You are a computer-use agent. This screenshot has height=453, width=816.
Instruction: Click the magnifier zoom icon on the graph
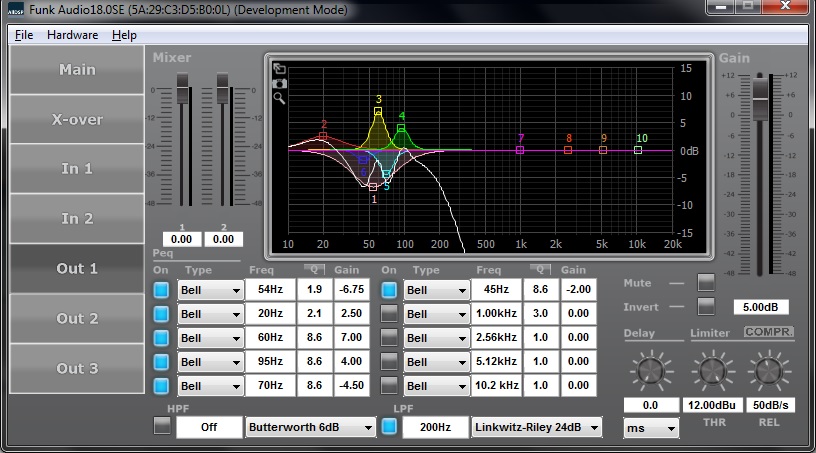tap(280, 98)
